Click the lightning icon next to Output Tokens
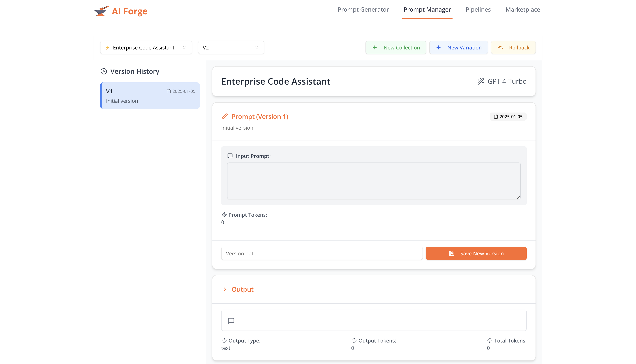The image size is (636, 364). coord(354,340)
